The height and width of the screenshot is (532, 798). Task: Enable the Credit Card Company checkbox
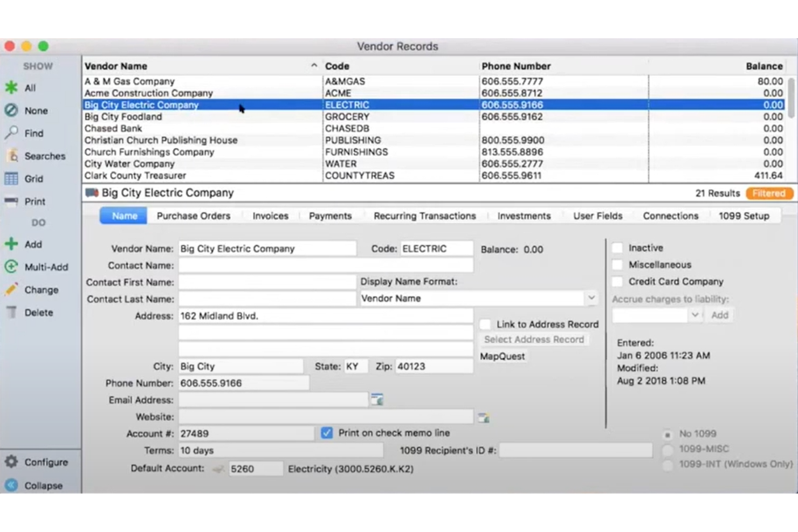pyautogui.click(x=617, y=281)
